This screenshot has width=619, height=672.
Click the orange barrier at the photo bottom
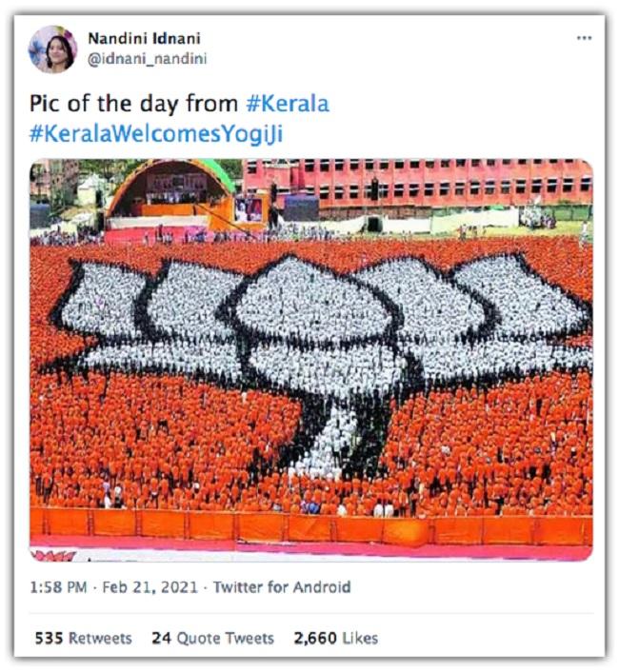(311, 526)
